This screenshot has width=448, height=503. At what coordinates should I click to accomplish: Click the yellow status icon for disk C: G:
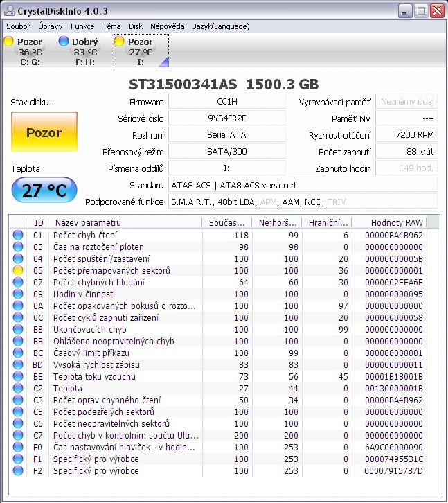pos(8,42)
